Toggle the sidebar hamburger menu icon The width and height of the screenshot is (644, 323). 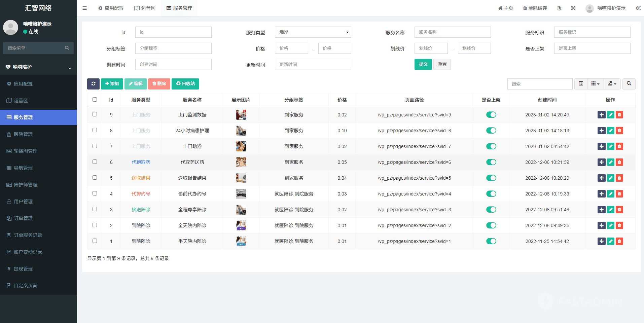85,8
